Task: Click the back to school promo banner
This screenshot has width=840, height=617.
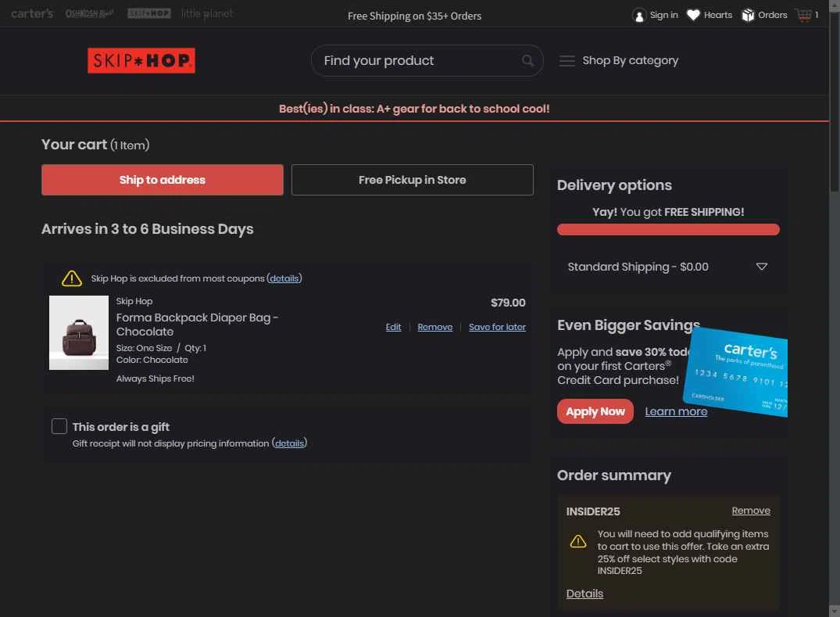Action: 414,108
